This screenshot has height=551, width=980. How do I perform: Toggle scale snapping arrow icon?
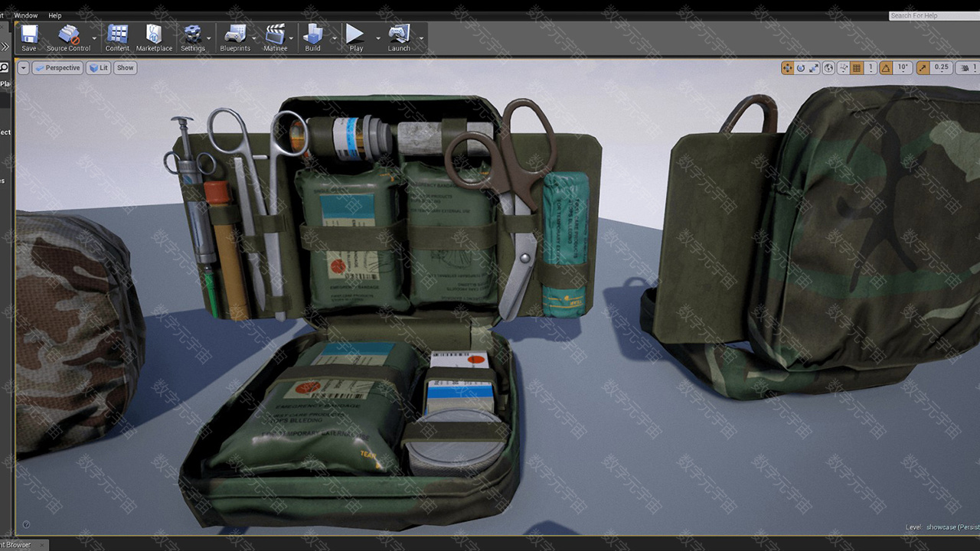coord(923,68)
